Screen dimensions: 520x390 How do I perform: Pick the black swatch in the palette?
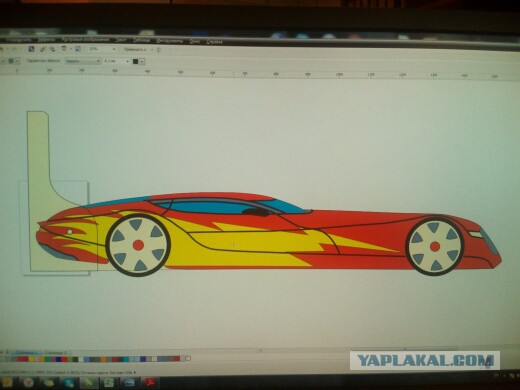point(75,359)
